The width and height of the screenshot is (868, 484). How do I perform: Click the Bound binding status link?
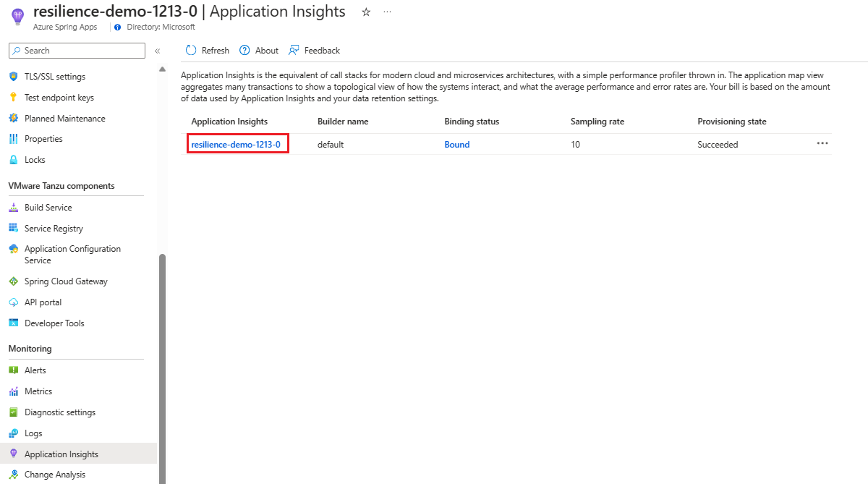click(457, 145)
